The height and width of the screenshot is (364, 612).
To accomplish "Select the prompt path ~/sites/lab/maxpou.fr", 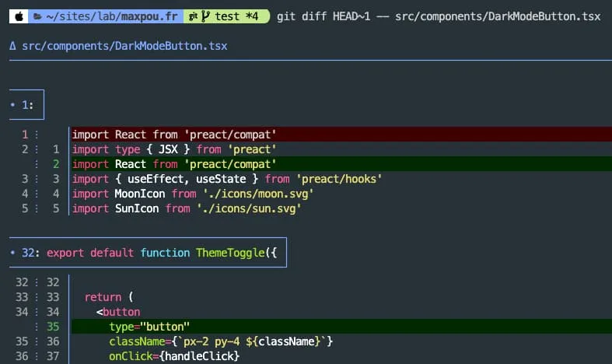I will pos(112,16).
